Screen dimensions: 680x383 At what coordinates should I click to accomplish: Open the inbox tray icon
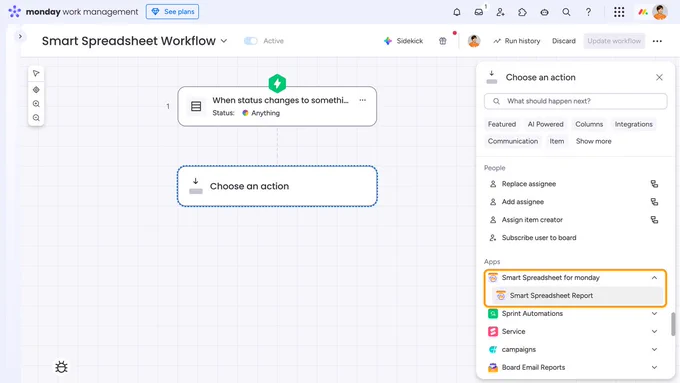[x=479, y=12]
